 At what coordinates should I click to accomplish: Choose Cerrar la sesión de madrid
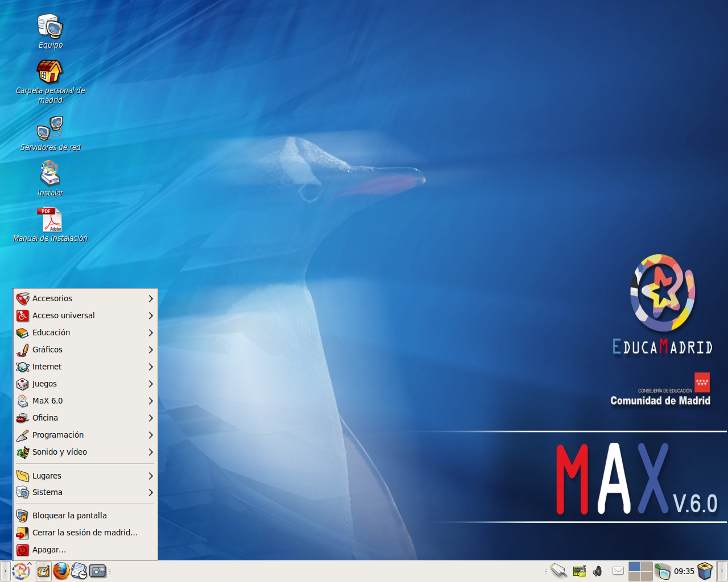click(x=85, y=533)
